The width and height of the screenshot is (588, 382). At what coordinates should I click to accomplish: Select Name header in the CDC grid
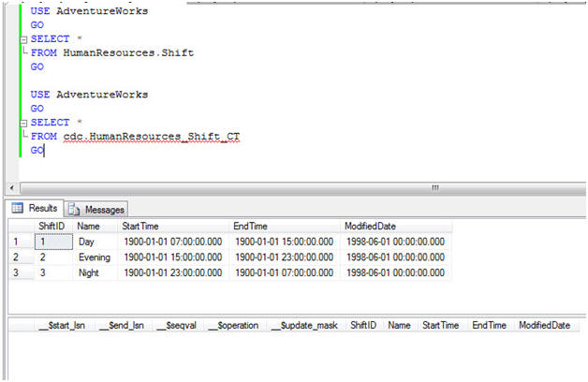tap(400, 326)
